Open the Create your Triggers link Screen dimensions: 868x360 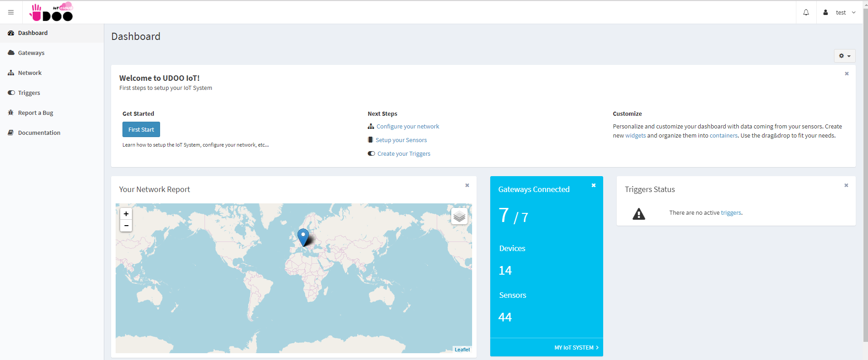tap(404, 153)
